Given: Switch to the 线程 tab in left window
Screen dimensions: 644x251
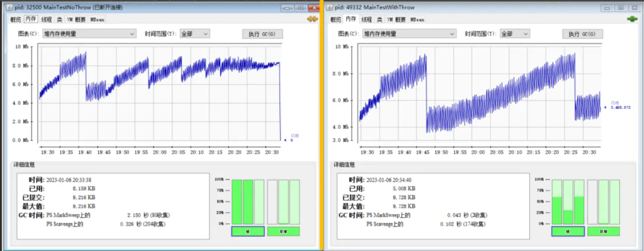Looking at the screenshot, I should pos(47,19).
